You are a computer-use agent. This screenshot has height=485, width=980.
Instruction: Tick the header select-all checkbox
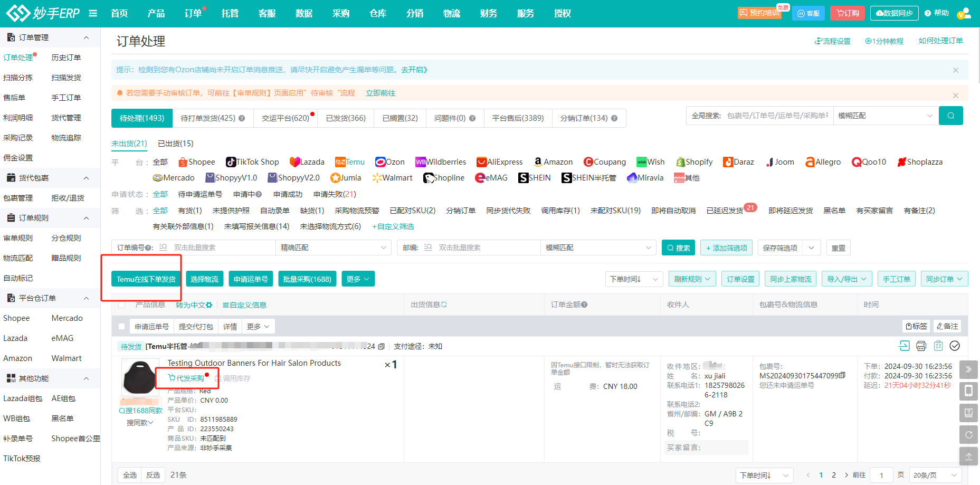[122, 305]
